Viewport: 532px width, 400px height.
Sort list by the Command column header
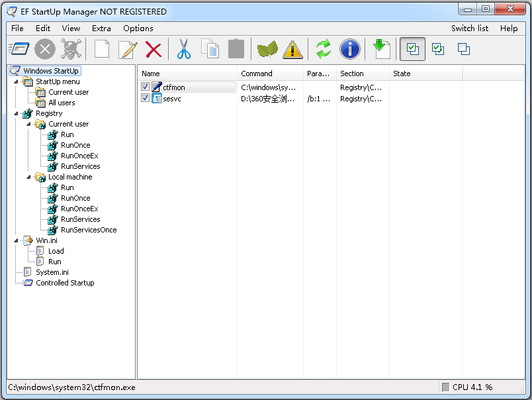pos(270,74)
